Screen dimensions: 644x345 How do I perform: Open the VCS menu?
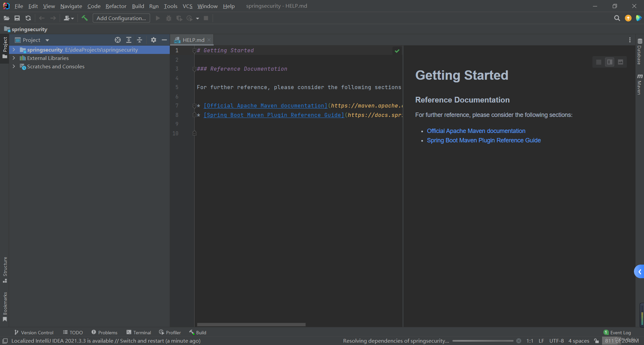(187, 6)
